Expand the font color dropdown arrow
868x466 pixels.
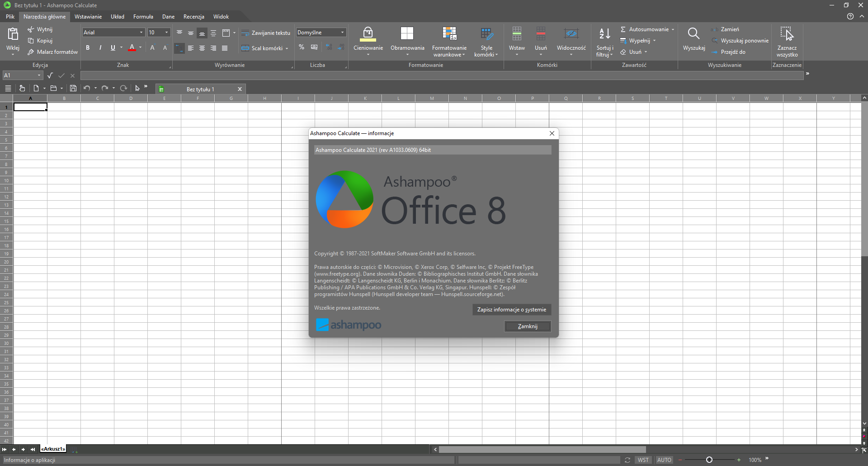(140, 47)
